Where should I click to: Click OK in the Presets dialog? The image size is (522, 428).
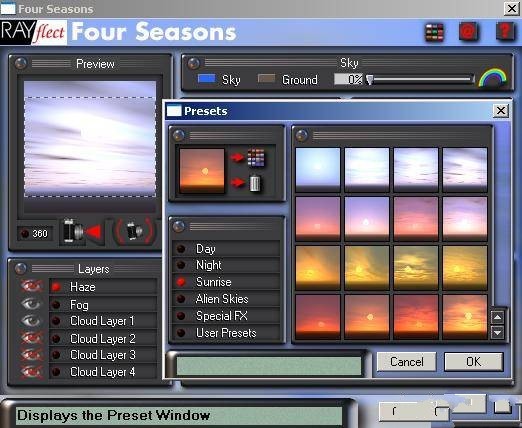click(474, 361)
